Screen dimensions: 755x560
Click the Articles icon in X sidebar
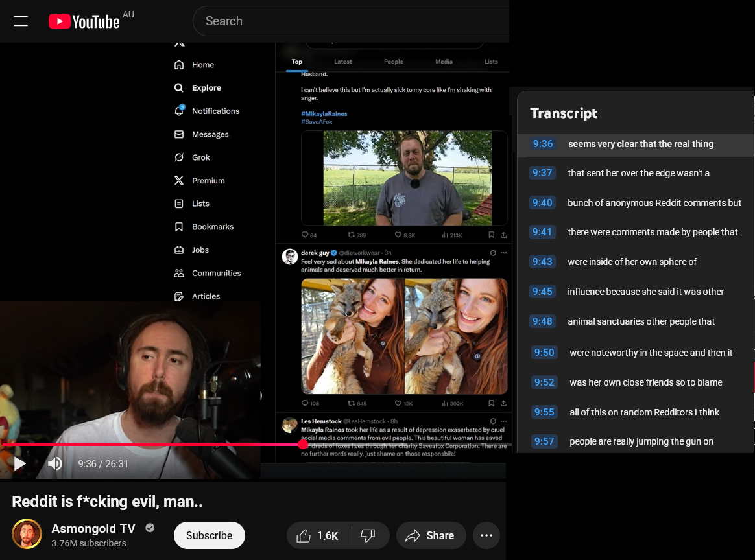179,296
